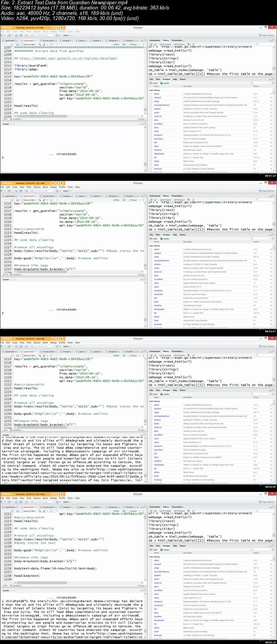Viewport: 277px width, 644px height.
Task: Check acepack package in frame stamped 00:02:47
Action: (151, 253)
